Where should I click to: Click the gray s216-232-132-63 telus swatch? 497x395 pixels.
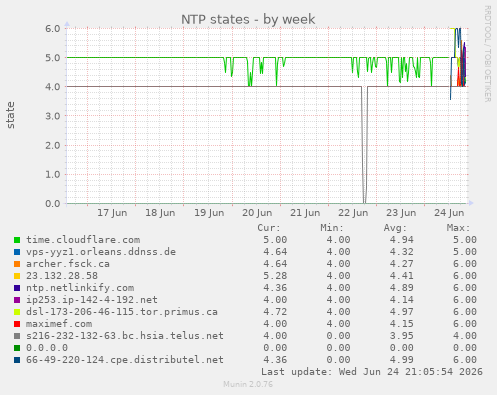17,336
